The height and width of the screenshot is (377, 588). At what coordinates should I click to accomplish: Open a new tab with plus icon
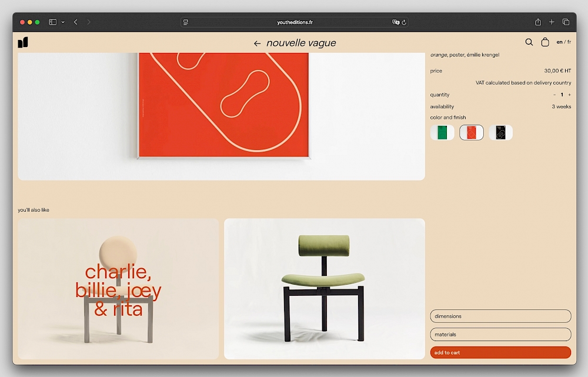552,22
